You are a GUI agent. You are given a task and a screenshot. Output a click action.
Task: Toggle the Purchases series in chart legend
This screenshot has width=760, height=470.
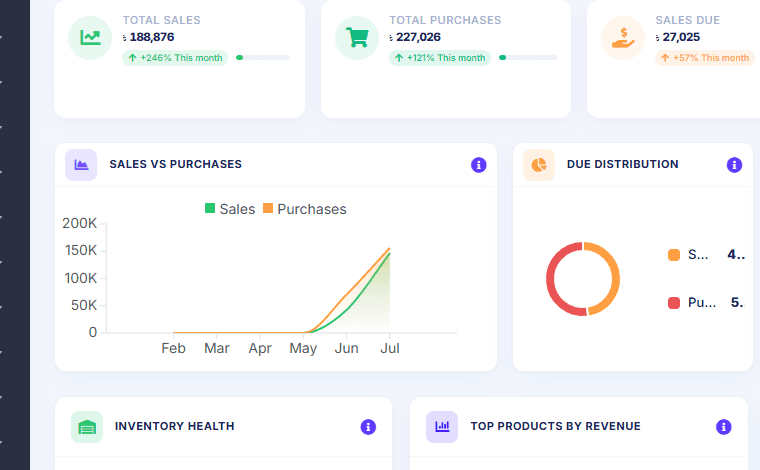tap(304, 209)
